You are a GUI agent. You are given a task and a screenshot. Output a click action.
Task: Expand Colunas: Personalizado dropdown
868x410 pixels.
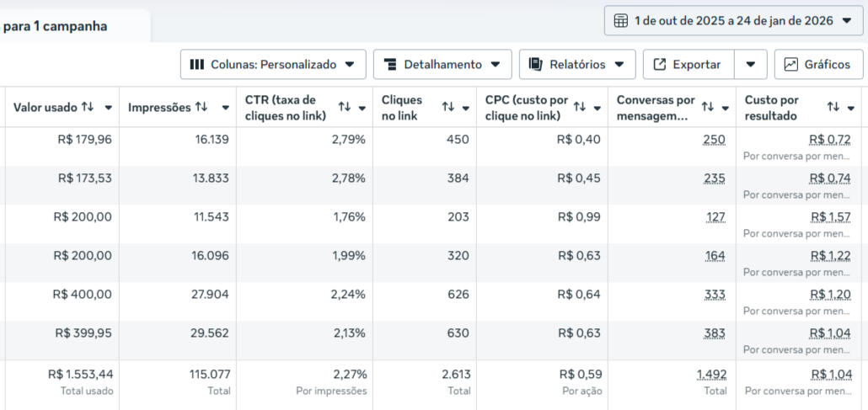(273, 65)
